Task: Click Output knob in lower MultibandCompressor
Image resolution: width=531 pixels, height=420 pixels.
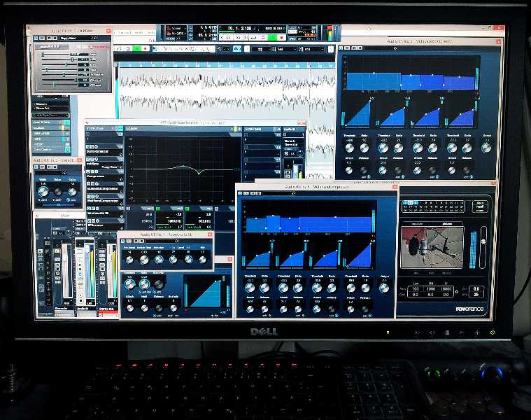Action: coord(384,288)
